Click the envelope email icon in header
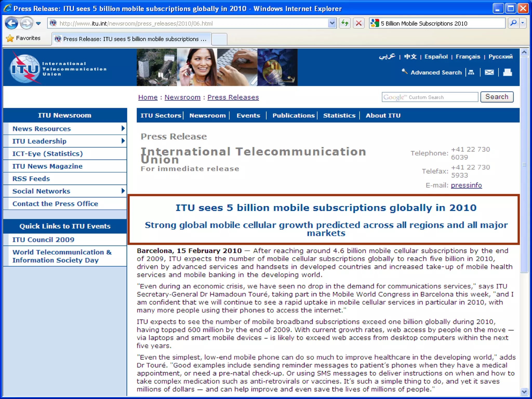Image resolution: width=532 pixels, height=399 pixels. click(489, 72)
